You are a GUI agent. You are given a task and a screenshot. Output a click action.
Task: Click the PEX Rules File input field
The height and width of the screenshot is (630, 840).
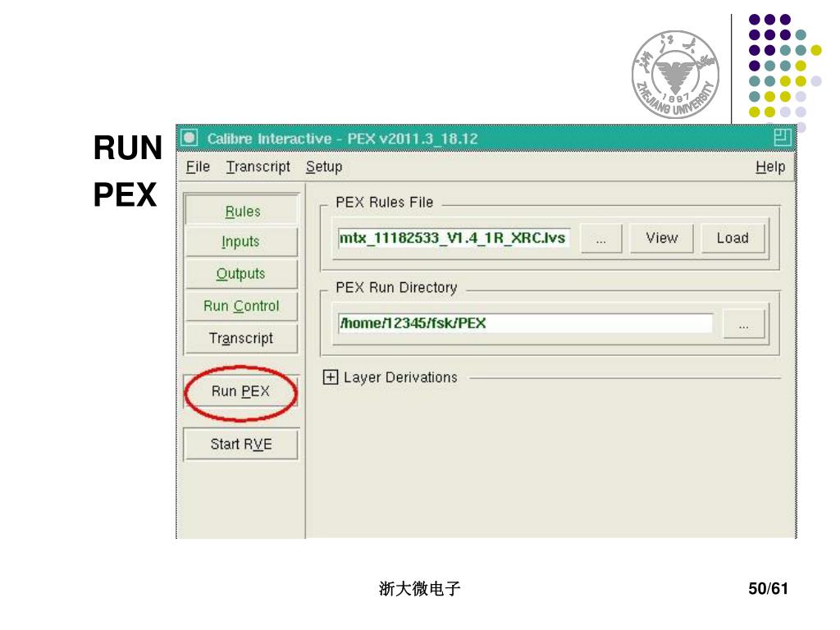pyautogui.click(x=453, y=238)
